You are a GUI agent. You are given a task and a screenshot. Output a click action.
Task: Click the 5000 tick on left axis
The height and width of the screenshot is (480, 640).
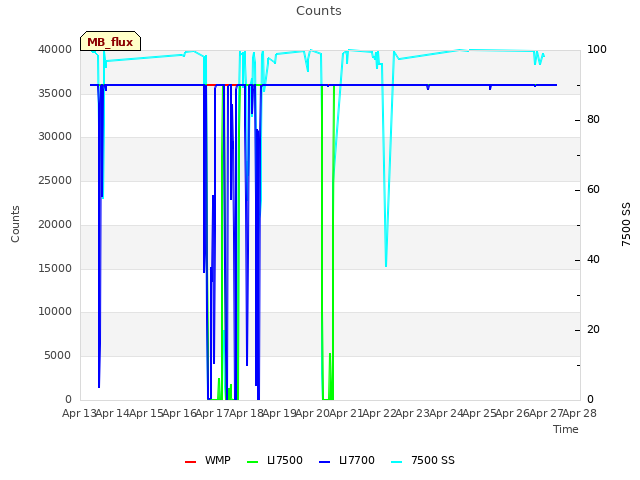coord(58,356)
